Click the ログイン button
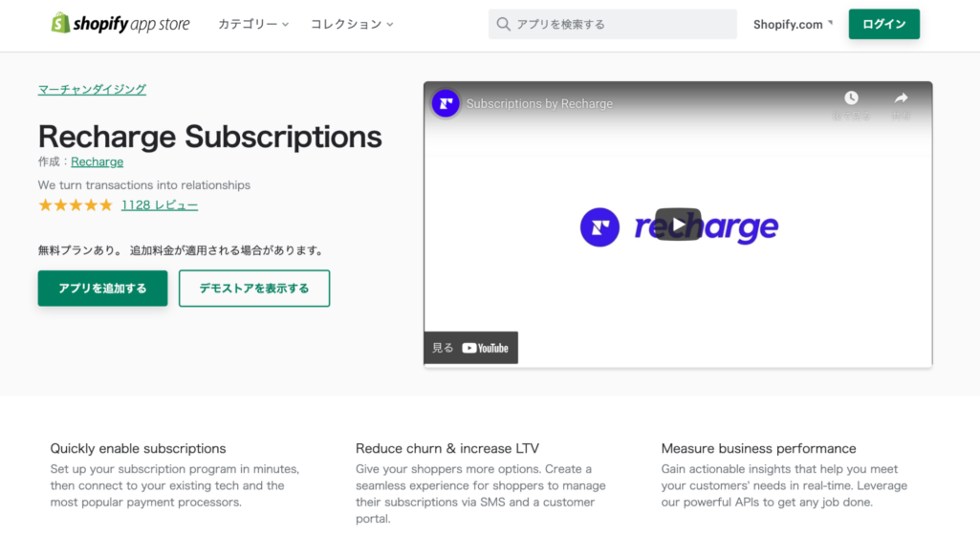 (883, 25)
